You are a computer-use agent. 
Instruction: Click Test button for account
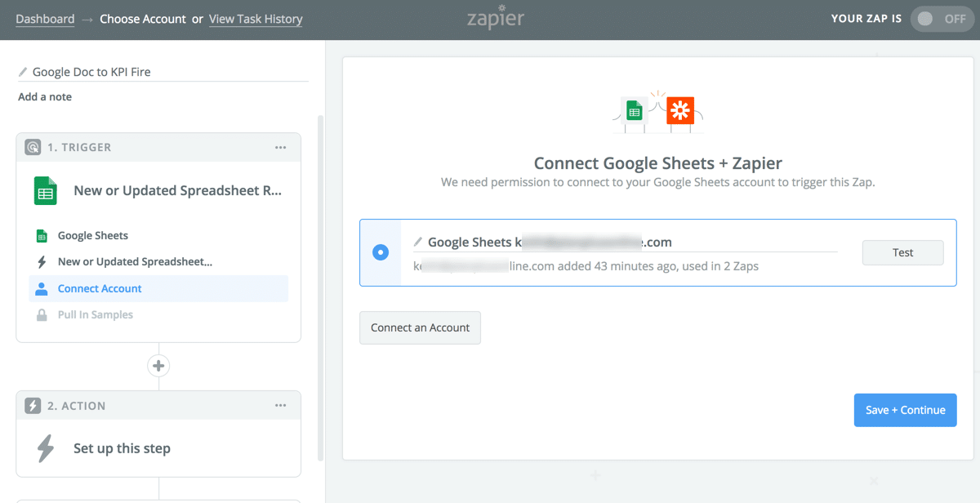click(902, 252)
